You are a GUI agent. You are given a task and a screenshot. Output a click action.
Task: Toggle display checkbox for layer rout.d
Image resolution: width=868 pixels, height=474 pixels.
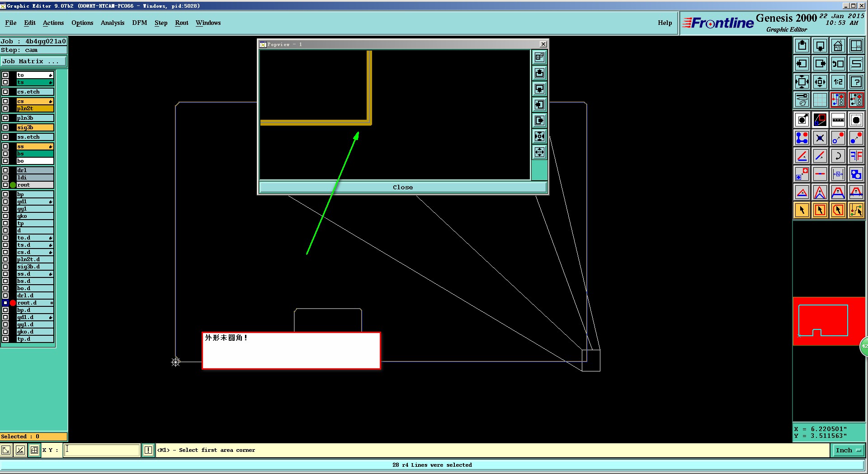[x=5, y=303]
